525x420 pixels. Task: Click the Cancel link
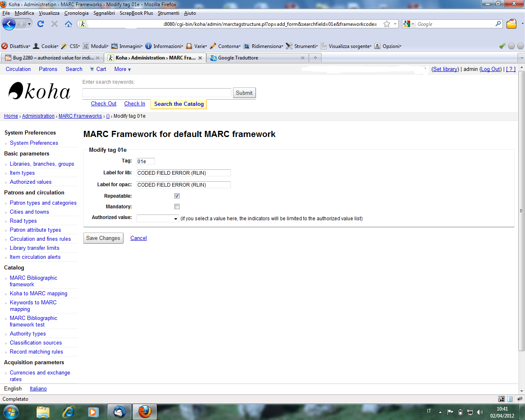click(138, 238)
